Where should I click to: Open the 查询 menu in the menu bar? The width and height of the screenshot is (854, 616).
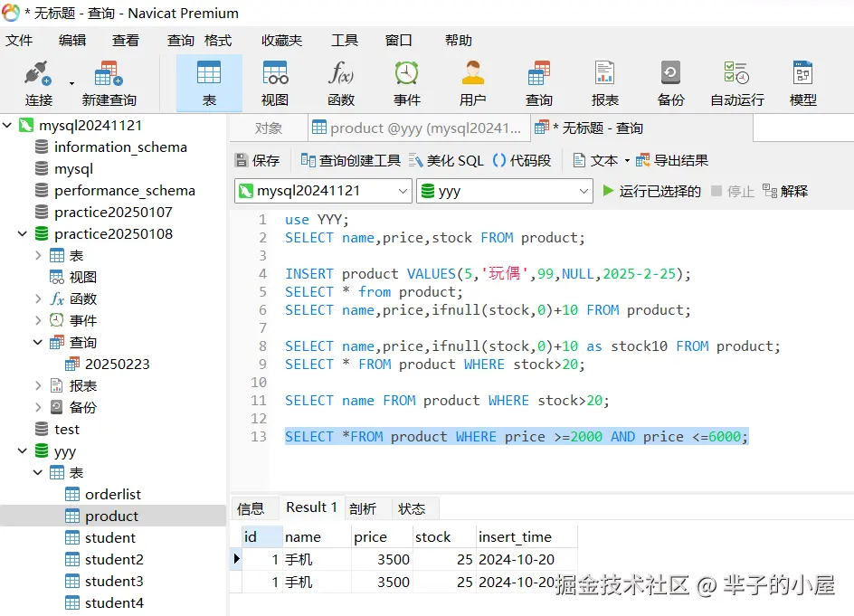click(x=180, y=41)
